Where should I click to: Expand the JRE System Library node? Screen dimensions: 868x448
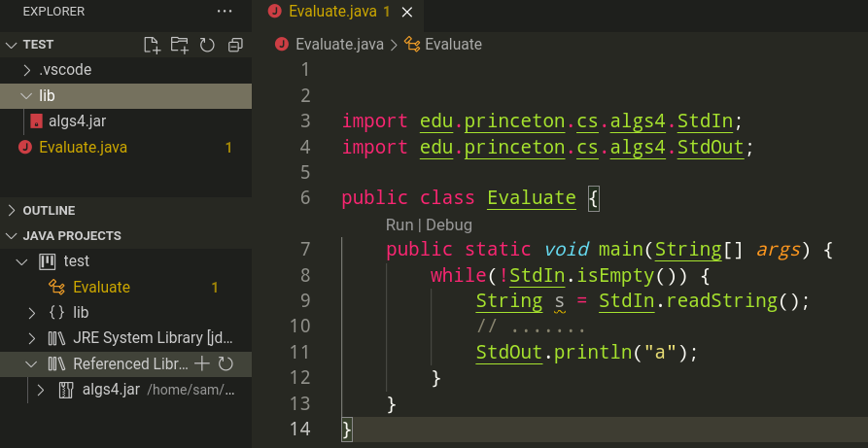pos(32,338)
